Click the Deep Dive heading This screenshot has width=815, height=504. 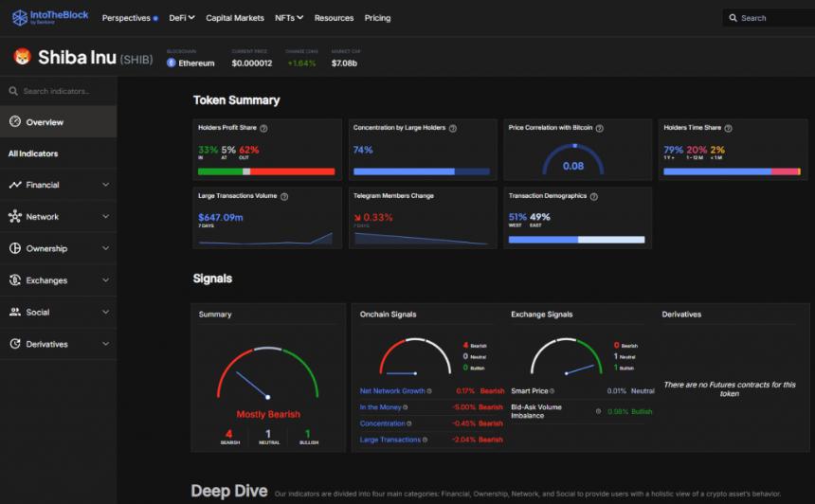click(229, 491)
